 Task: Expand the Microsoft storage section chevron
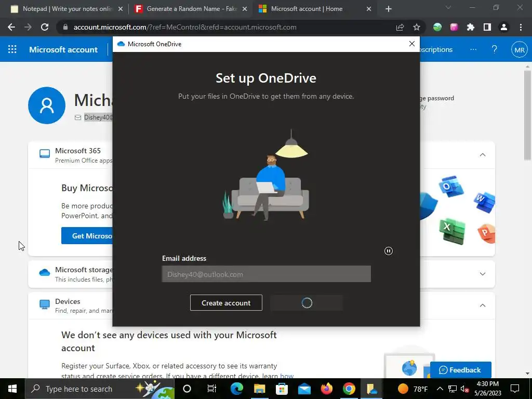coord(483,274)
